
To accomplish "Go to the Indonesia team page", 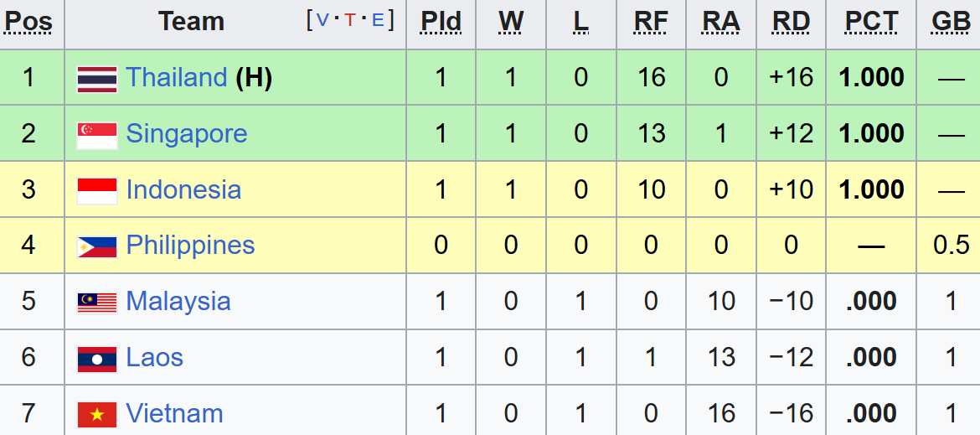I will click(x=183, y=190).
